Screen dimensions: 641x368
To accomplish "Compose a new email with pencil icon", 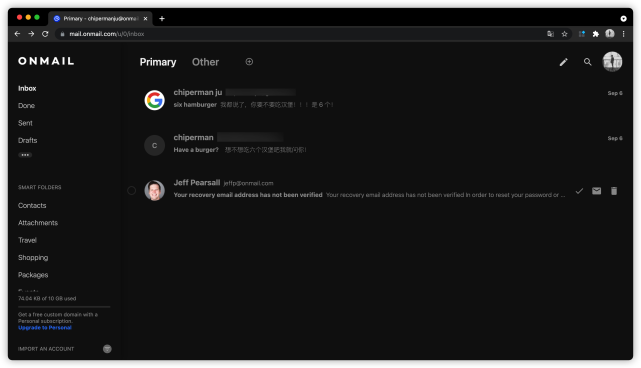I will pyautogui.click(x=563, y=62).
